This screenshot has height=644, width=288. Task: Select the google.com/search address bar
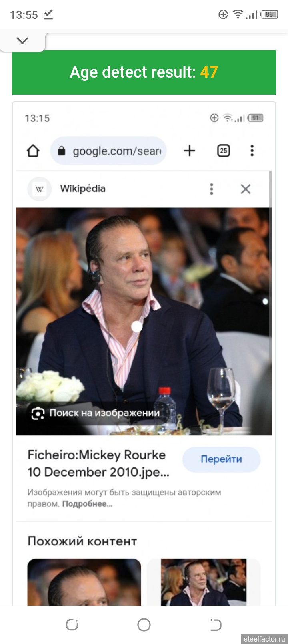[x=108, y=151]
